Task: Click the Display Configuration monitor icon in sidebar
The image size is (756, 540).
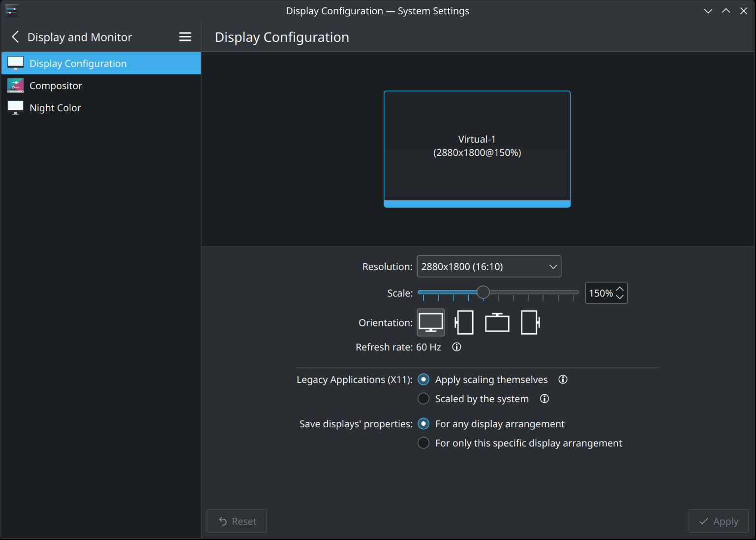Action: (15, 63)
